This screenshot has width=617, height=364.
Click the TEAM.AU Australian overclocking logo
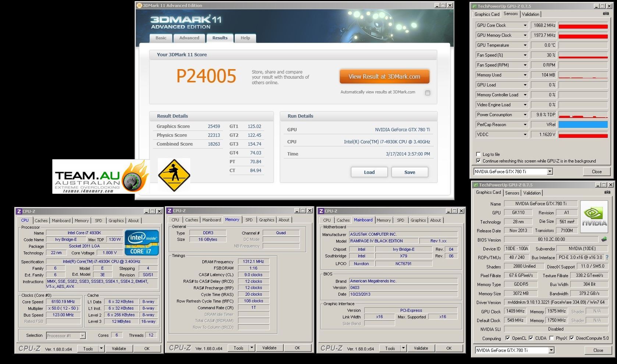[x=101, y=176]
